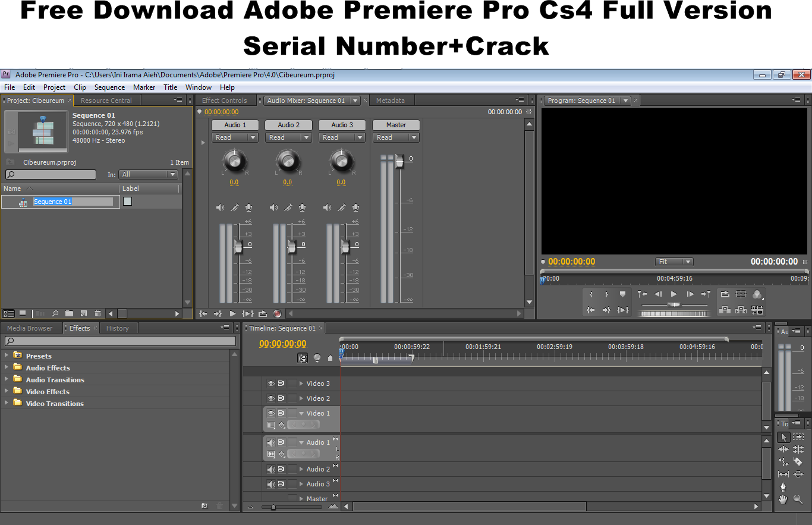Click Play In to Out in Program monitor
Screen dimensions: 812x525
point(623,310)
